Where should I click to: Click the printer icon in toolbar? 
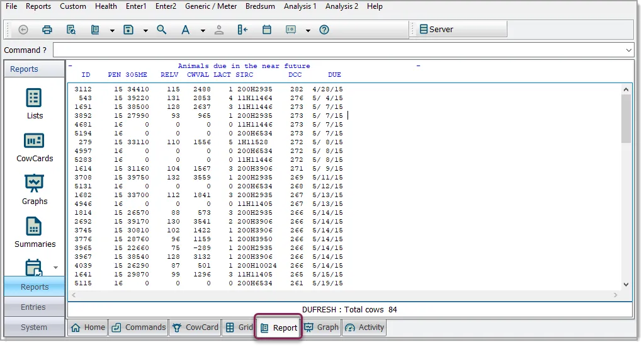point(47,30)
